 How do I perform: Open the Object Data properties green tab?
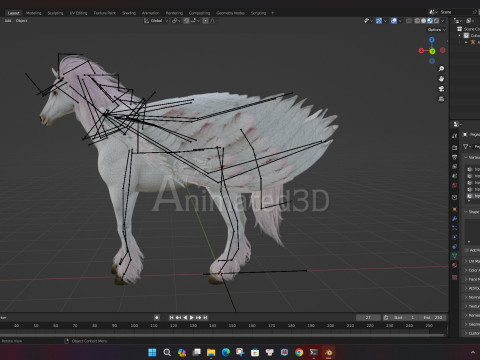point(455,256)
